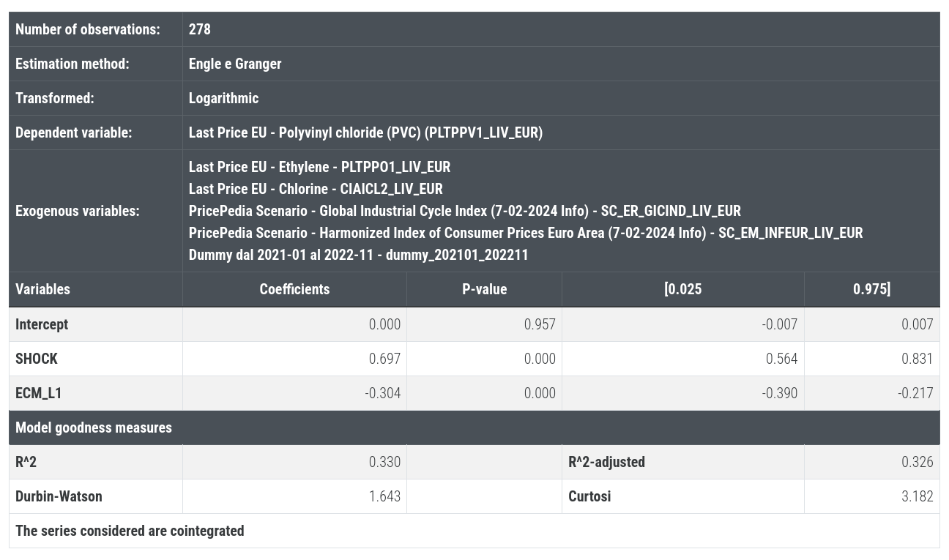Click the Dummy dal 2021-01 al 2022-11 line
Screen dimensions: 949x560
pos(358,255)
